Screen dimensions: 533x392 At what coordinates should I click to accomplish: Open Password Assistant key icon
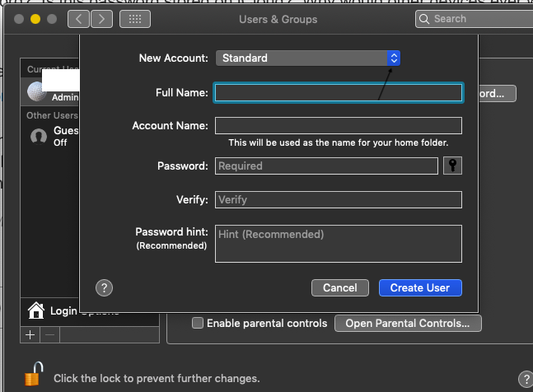pyautogui.click(x=452, y=166)
